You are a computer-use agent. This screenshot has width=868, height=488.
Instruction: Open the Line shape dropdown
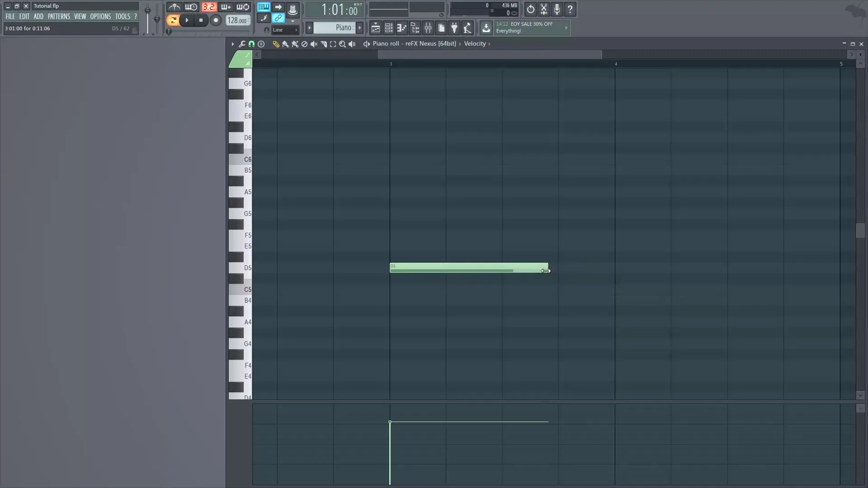[x=284, y=30]
